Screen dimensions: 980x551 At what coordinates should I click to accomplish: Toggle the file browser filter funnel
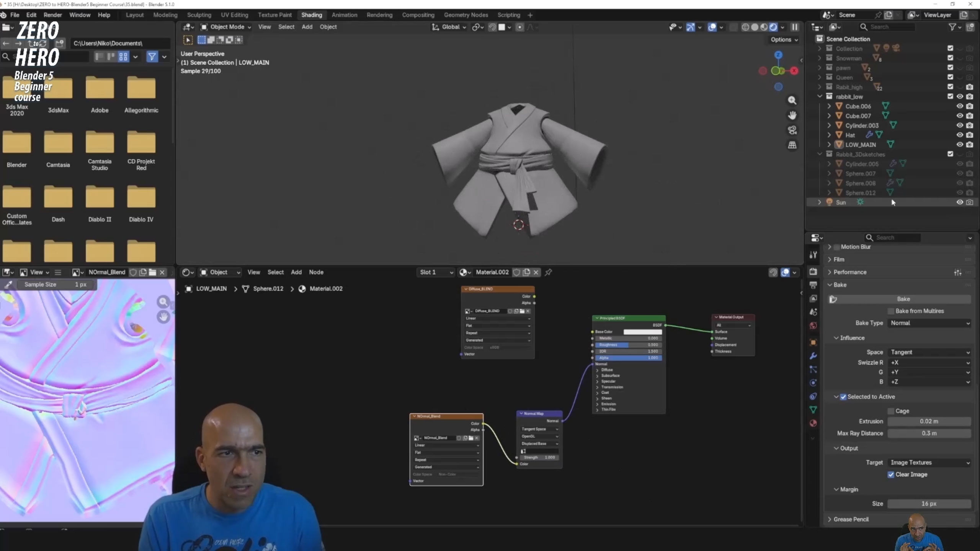point(152,57)
